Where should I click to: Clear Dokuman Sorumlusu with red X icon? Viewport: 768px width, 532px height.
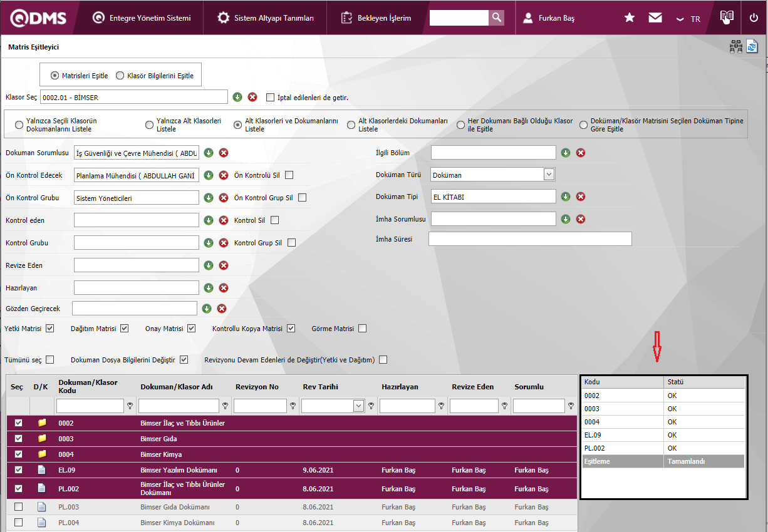point(223,153)
